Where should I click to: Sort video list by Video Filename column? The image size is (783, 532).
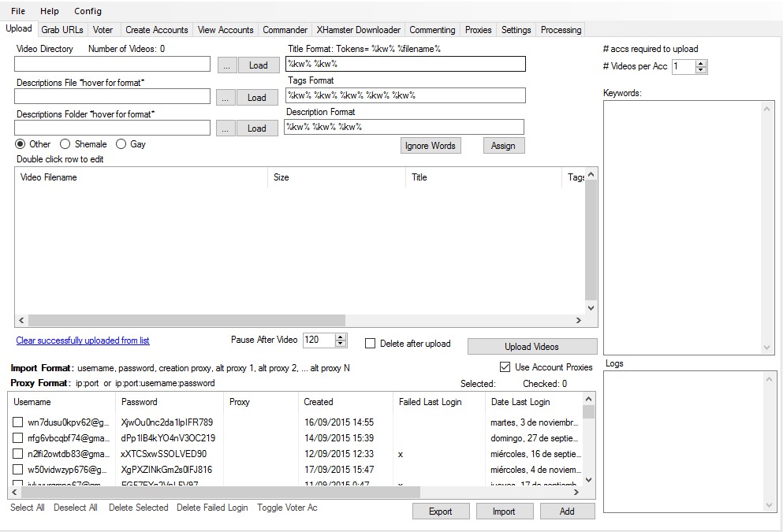click(x=142, y=177)
